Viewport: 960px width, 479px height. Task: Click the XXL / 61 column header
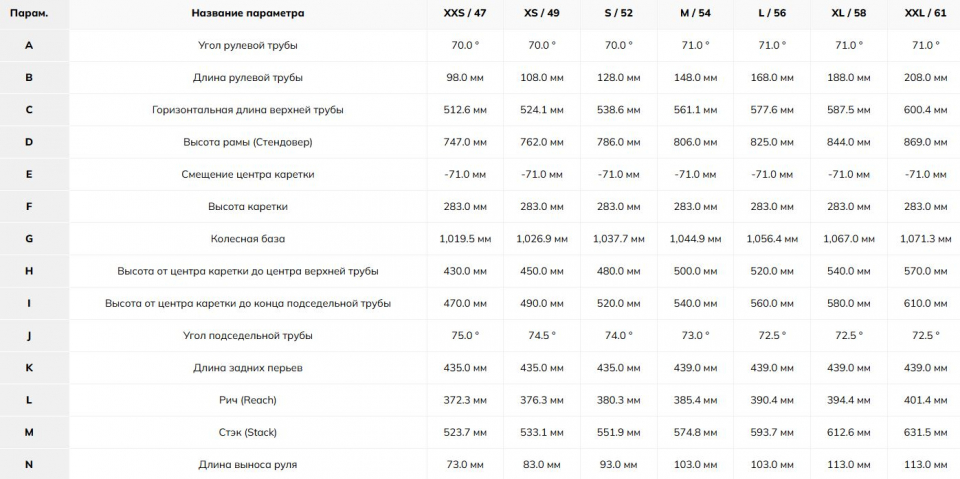tap(925, 13)
